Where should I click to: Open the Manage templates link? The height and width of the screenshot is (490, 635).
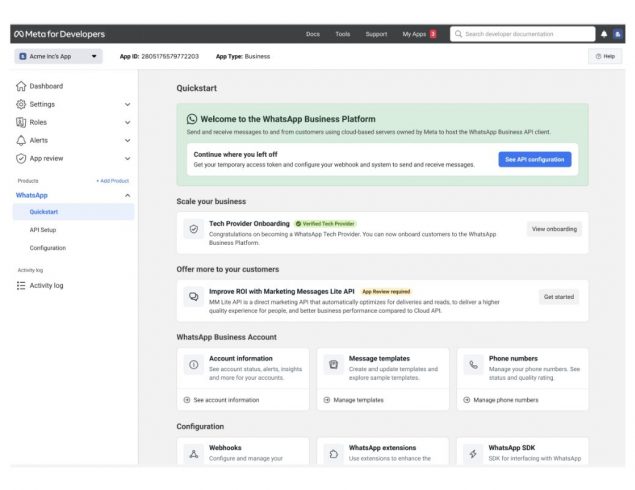tap(358, 400)
